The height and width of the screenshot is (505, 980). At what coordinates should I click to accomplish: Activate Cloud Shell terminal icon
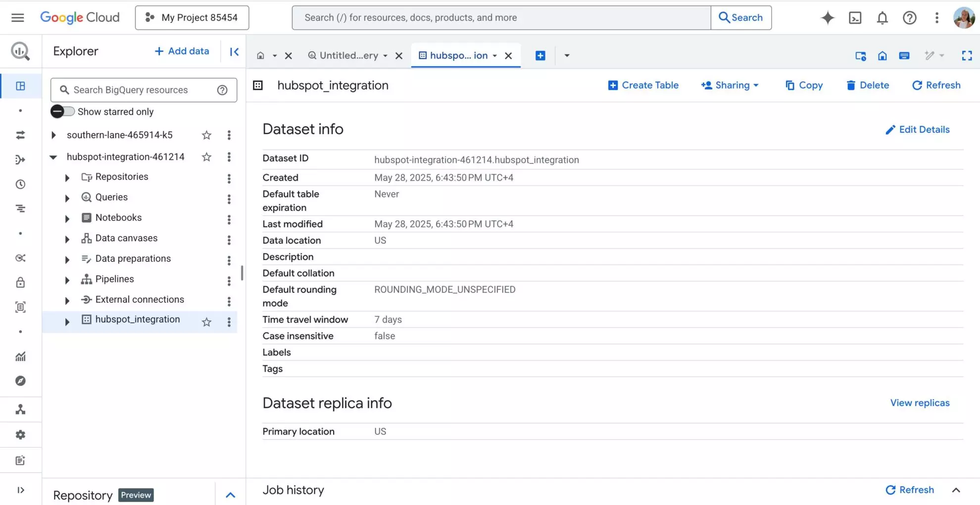[855, 18]
